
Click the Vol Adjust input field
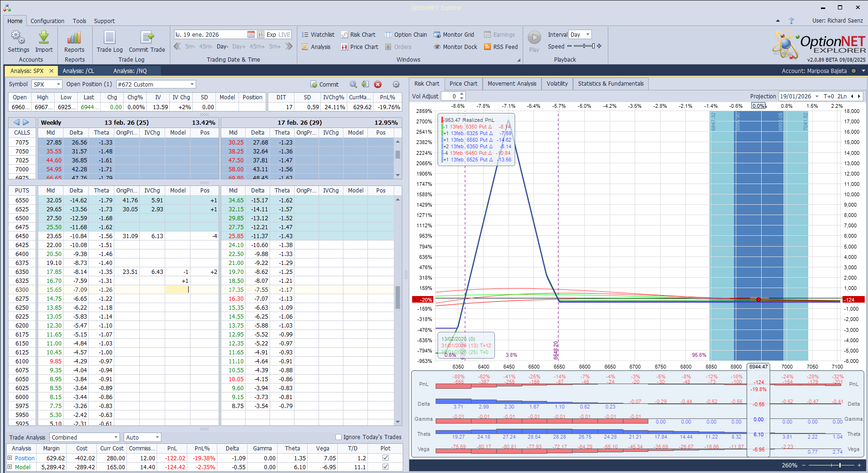[449, 96]
